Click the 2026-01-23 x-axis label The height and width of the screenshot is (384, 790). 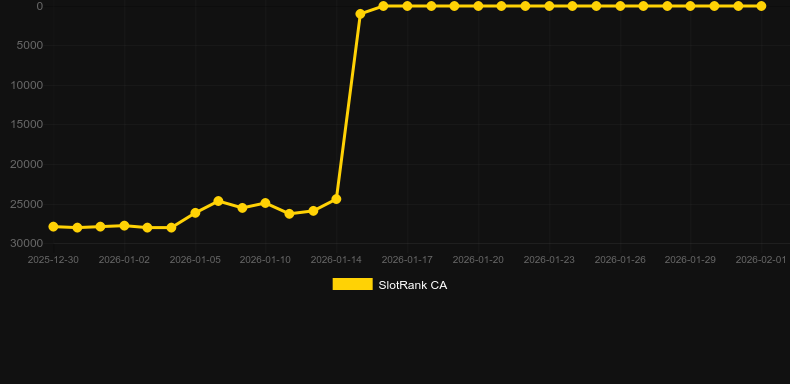click(549, 260)
